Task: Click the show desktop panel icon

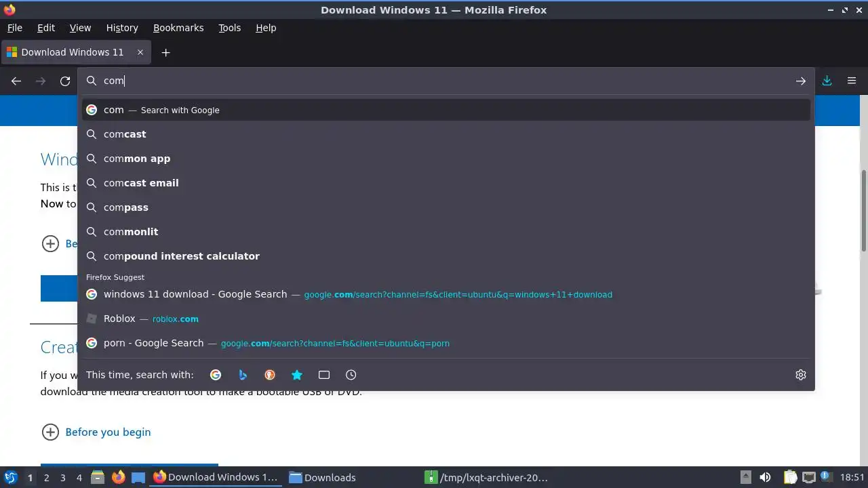Action: click(x=138, y=477)
